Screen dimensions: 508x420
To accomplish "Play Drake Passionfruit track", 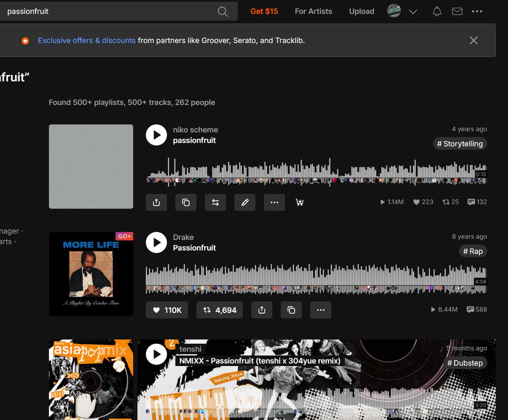I will coord(157,243).
